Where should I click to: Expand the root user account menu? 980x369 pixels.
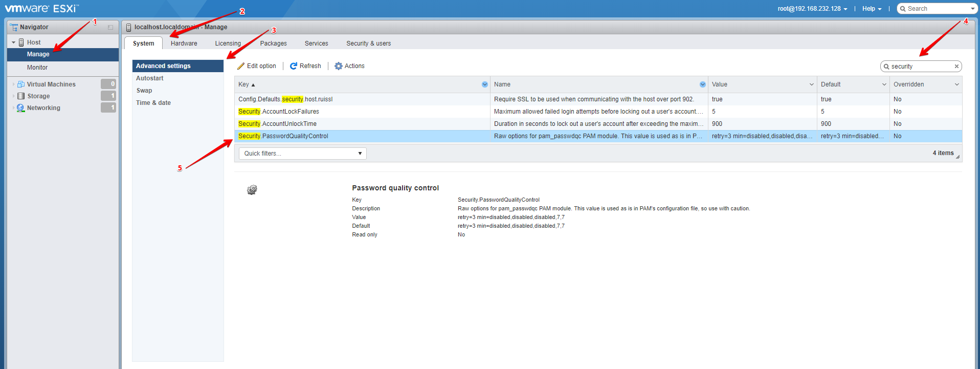coord(812,9)
